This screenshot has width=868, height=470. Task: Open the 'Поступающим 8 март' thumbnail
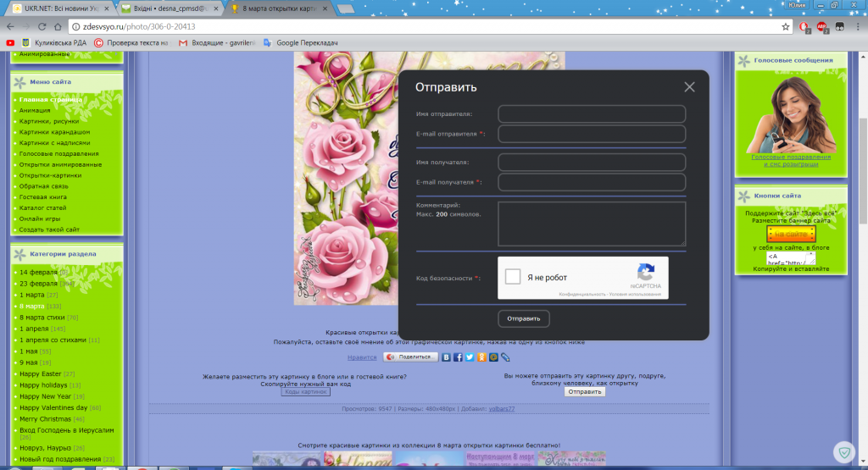point(500,459)
